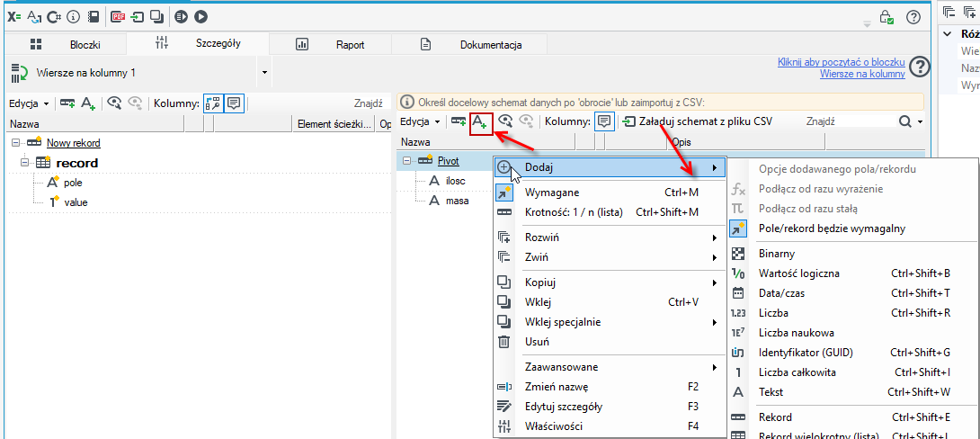Toggle description column button above Nowy rekord tree

(234, 103)
